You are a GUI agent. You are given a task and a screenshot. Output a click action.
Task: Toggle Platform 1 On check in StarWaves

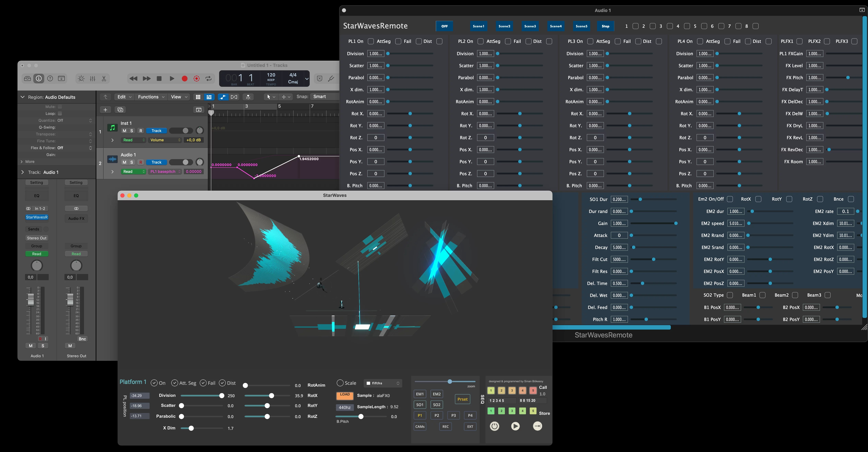pos(154,383)
